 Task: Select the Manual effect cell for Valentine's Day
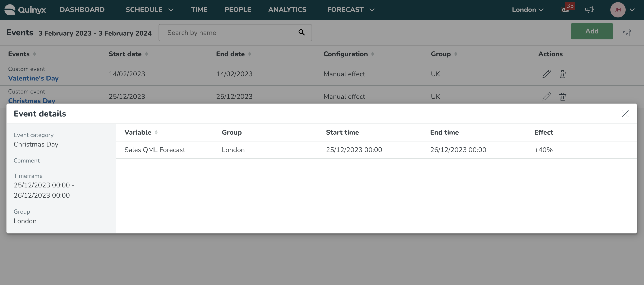(344, 74)
